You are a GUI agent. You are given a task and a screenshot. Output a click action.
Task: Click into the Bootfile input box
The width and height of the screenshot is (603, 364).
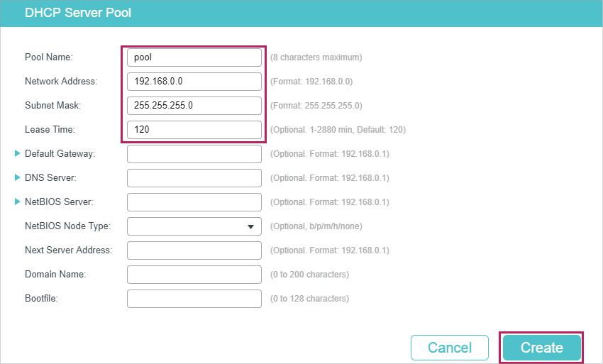pyautogui.click(x=194, y=299)
